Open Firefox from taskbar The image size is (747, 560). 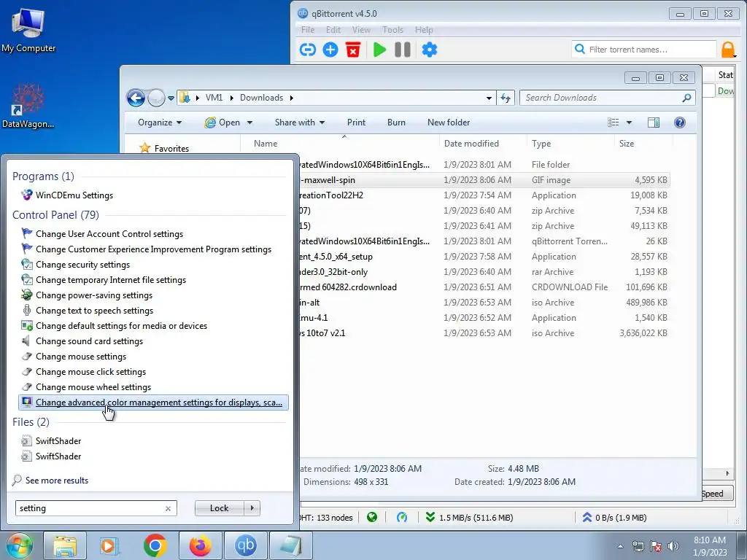coord(200,545)
